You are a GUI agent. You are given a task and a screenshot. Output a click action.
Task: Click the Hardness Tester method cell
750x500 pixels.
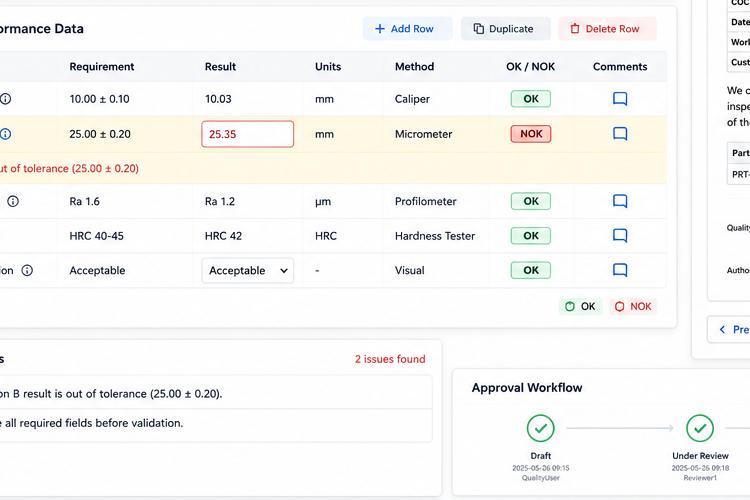[435, 236]
